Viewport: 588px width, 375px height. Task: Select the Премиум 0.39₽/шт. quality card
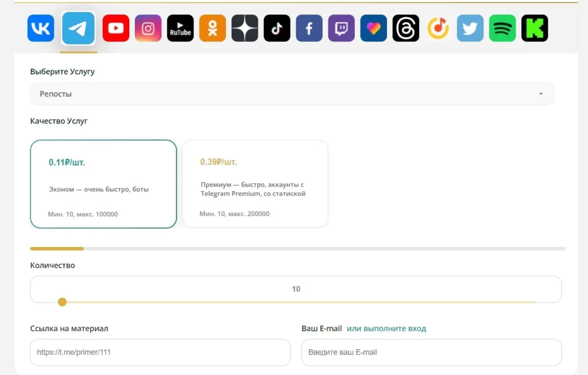point(255,184)
